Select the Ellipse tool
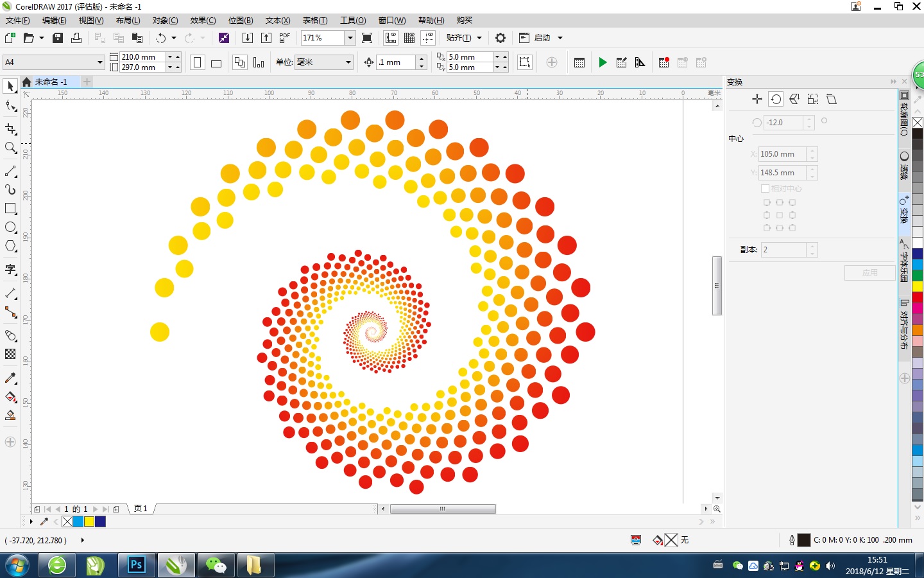924x578 pixels. (10, 227)
